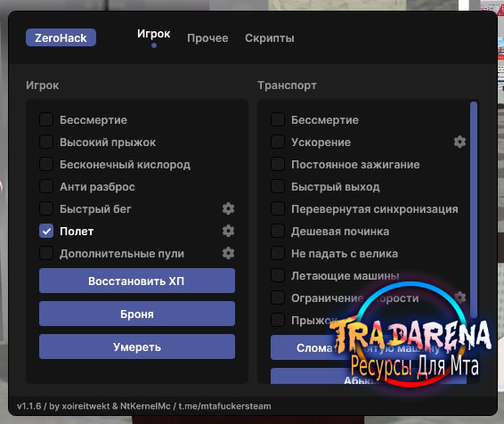Screen dimensions: 504x424
Task: Click the ZeroHack logo badge
Action: click(61, 37)
